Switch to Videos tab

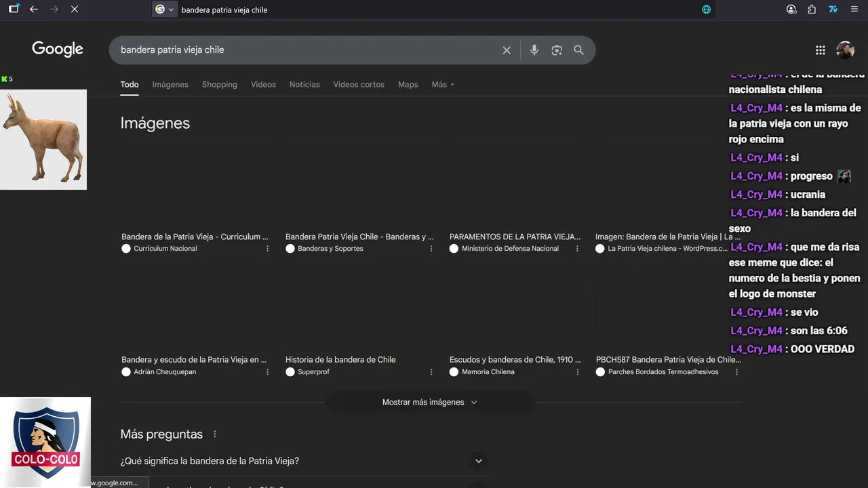[x=263, y=85]
